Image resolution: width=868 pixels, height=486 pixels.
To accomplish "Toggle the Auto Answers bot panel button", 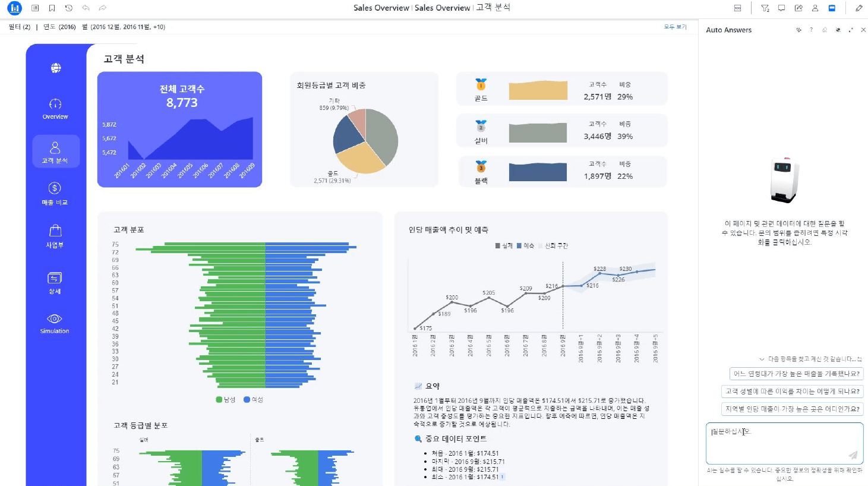I will pos(832,8).
